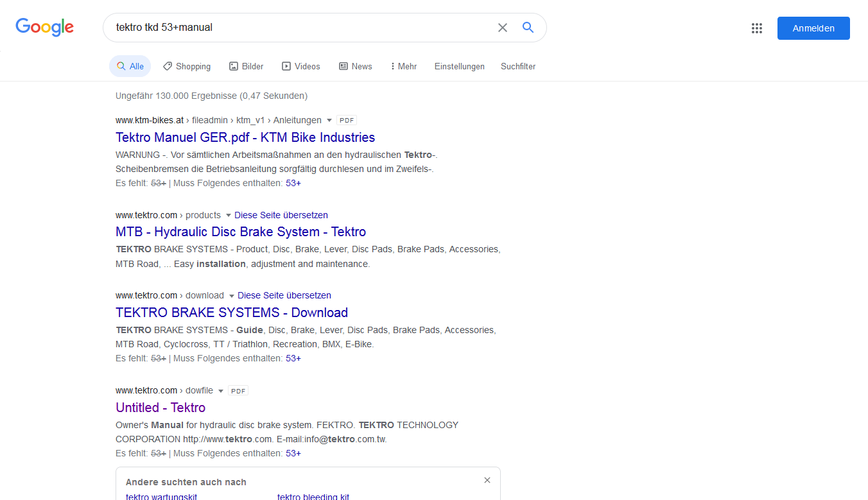The image size is (868, 500).
Task: Expand dropdown arrow next to tektro.com download URL
Action: pyautogui.click(x=231, y=296)
